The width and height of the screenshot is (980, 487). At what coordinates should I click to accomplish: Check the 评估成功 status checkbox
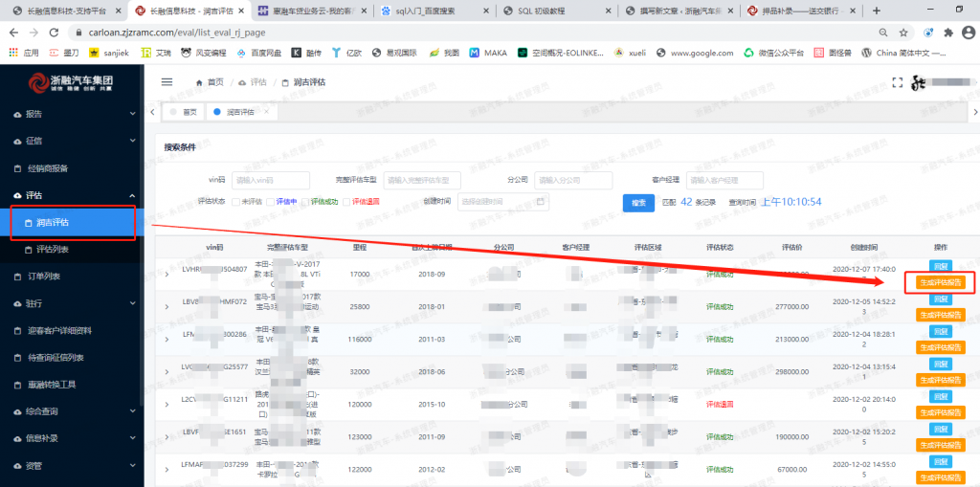pos(305,202)
